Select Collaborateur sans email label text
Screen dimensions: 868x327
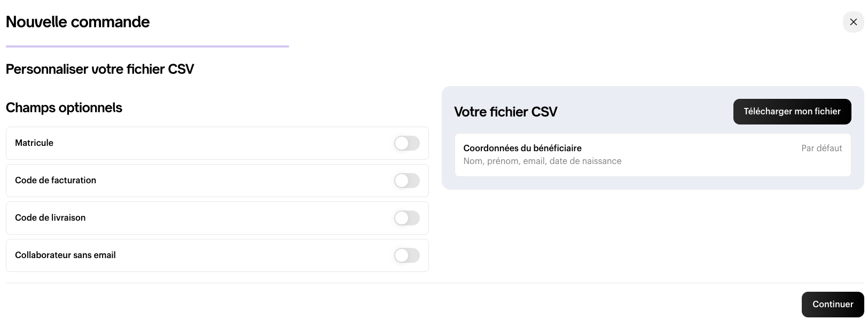(x=65, y=255)
